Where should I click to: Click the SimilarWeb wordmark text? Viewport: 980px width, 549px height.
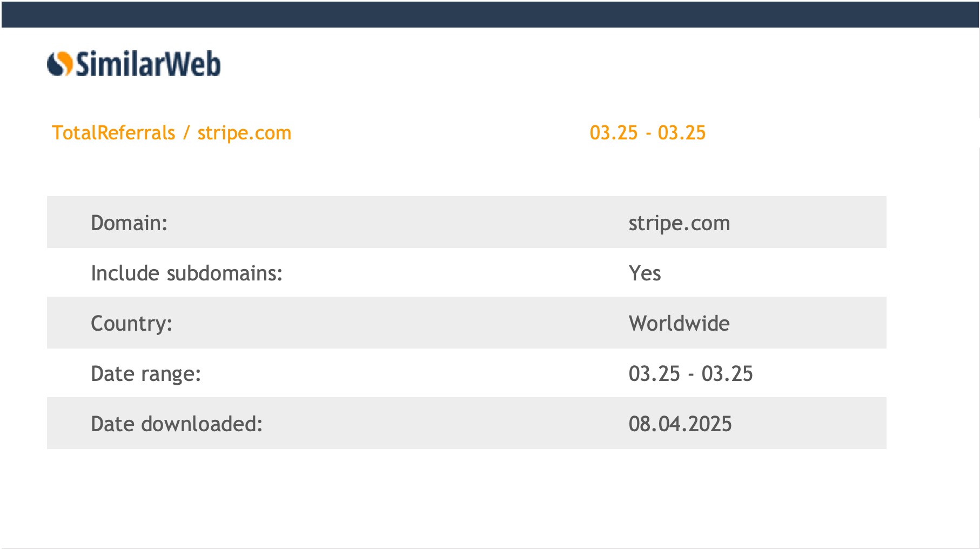tap(148, 64)
